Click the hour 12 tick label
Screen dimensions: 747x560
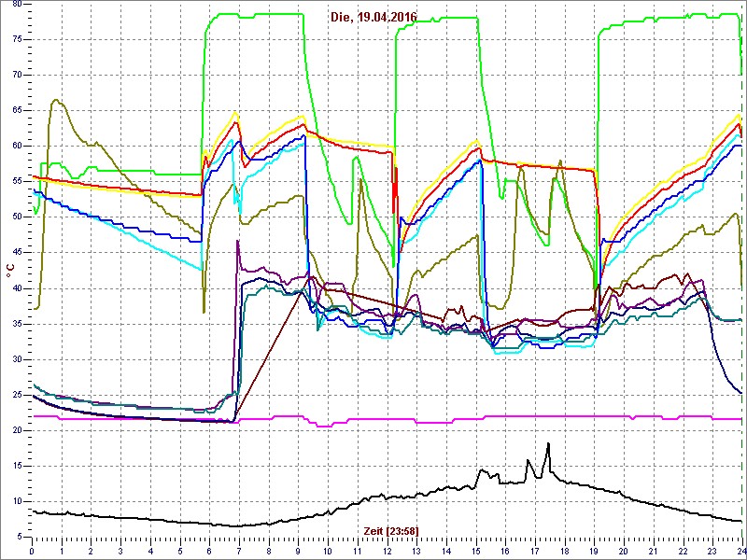pos(387,551)
